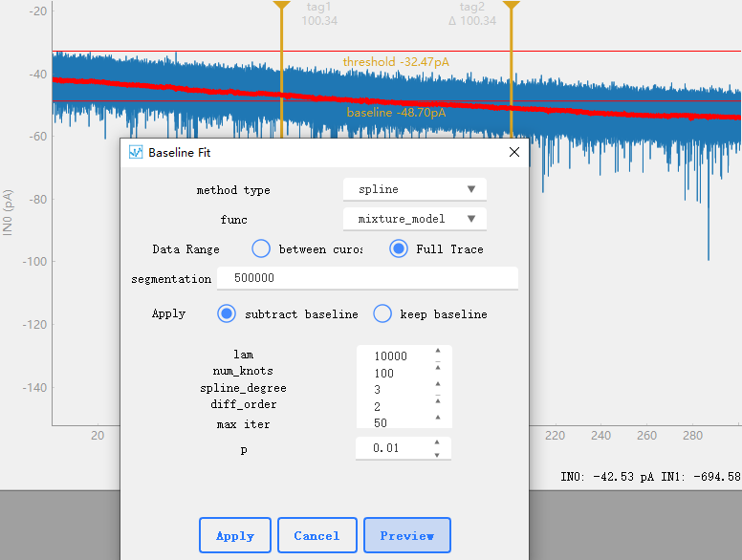Click the Preview button
742x560 pixels.
[407, 535]
